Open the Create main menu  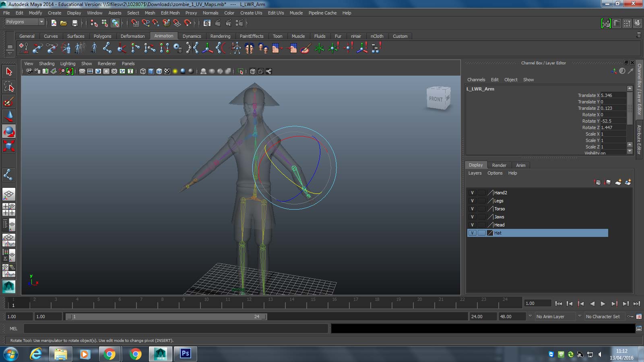(55, 13)
